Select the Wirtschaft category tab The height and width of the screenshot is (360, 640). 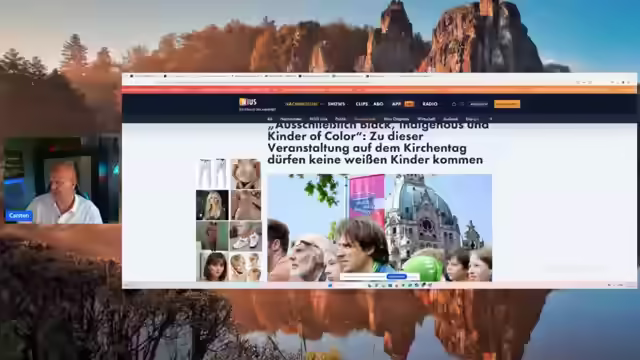(x=426, y=119)
